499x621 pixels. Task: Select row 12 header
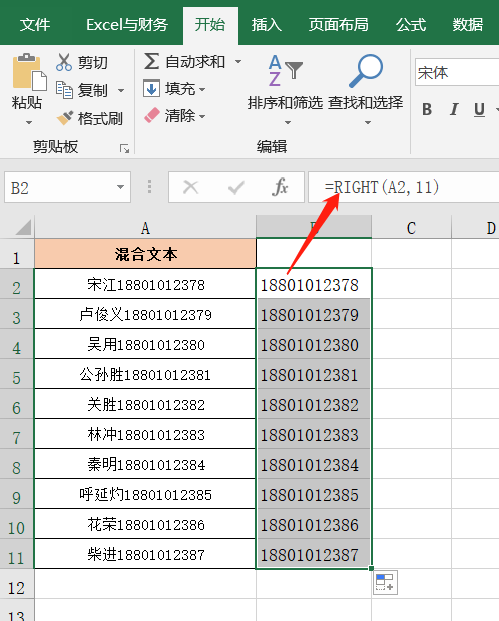(x=17, y=584)
